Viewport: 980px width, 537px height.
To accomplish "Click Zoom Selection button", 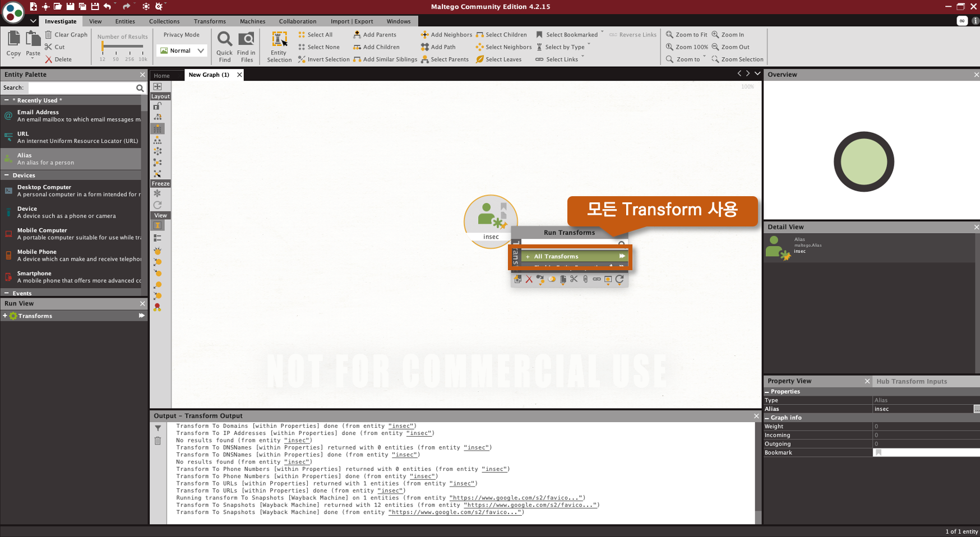I will (737, 59).
